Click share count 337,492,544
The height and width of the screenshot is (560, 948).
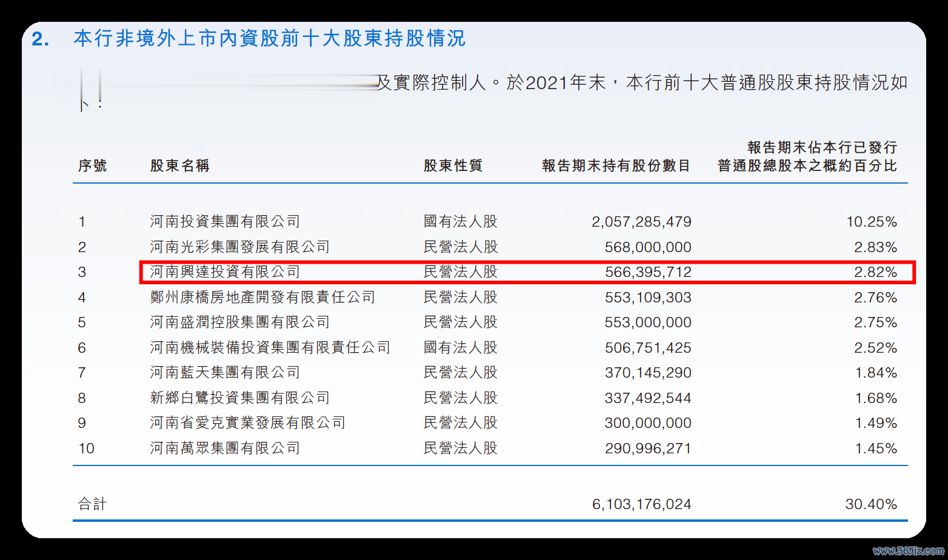pos(649,398)
